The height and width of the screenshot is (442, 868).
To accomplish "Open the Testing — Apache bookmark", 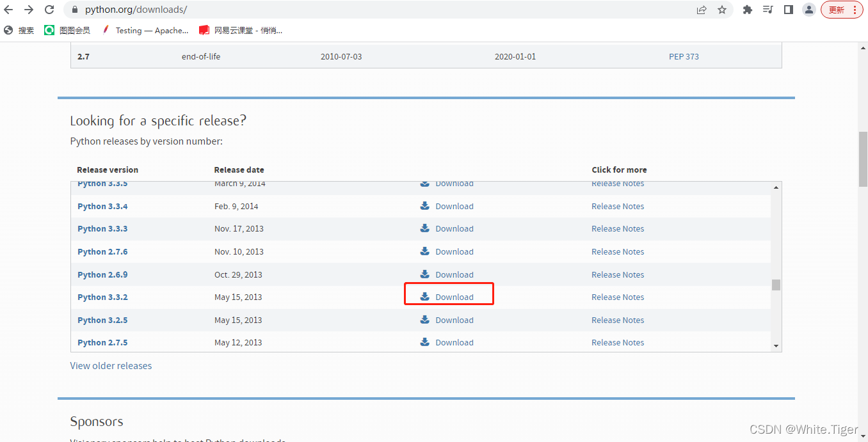I will 145,30.
